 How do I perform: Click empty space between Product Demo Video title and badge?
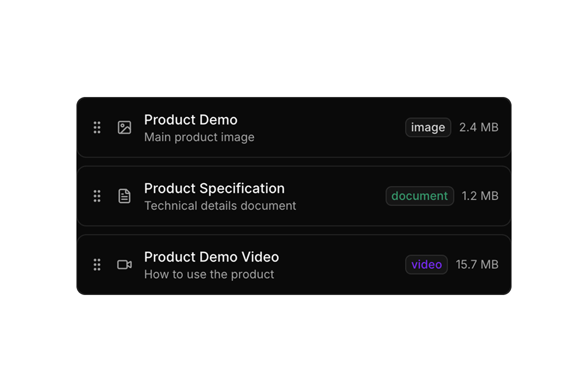343,265
